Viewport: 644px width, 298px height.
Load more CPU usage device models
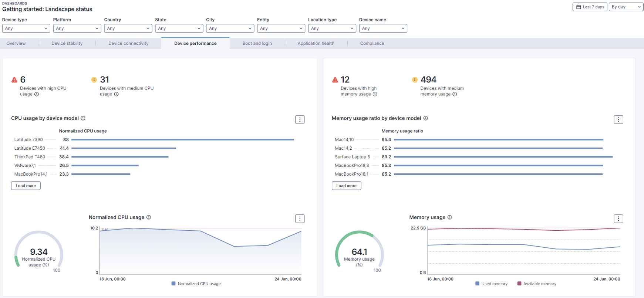point(26,186)
